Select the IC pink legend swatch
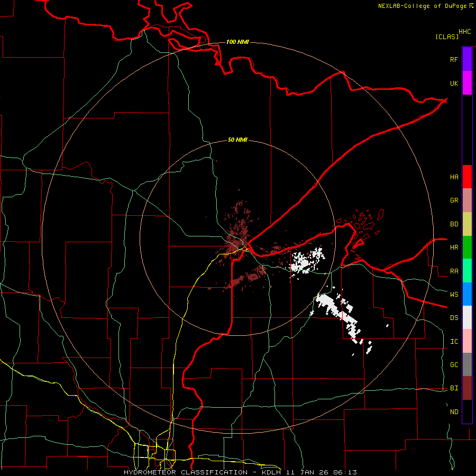Screen dimensions: 476x476 pos(467,341)
